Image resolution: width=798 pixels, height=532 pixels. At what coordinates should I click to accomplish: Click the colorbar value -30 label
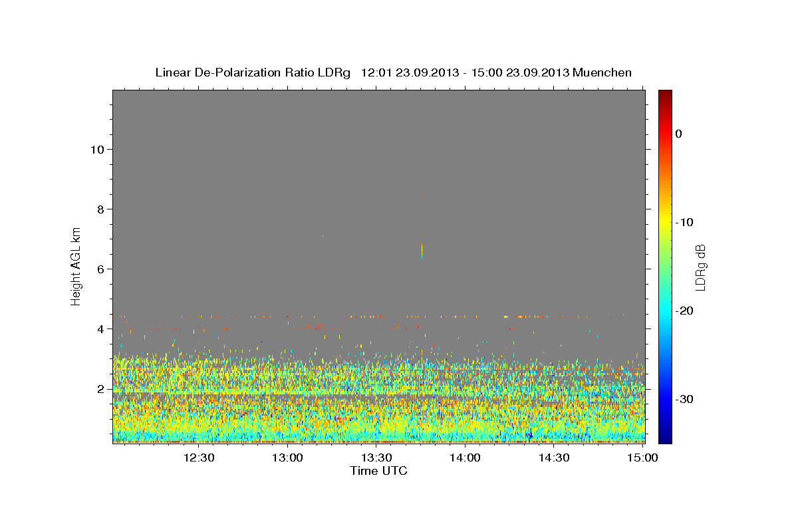click(x=684, y=399)
